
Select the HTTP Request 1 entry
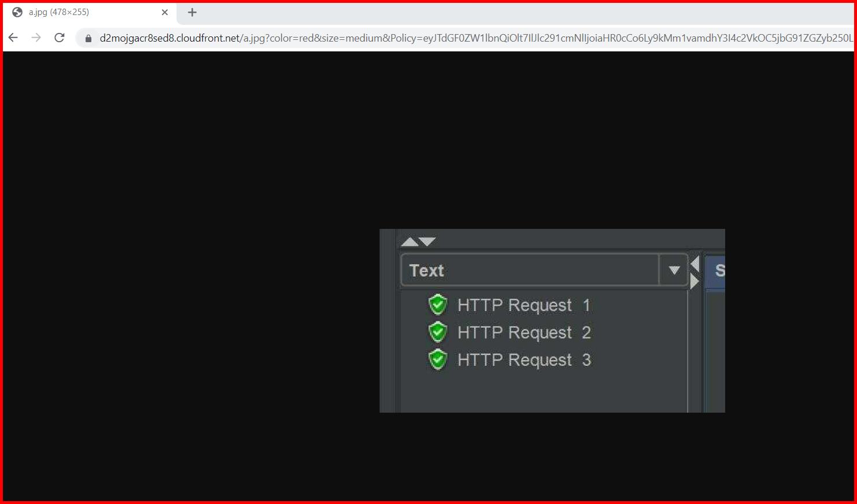click(x=515, y=305)
